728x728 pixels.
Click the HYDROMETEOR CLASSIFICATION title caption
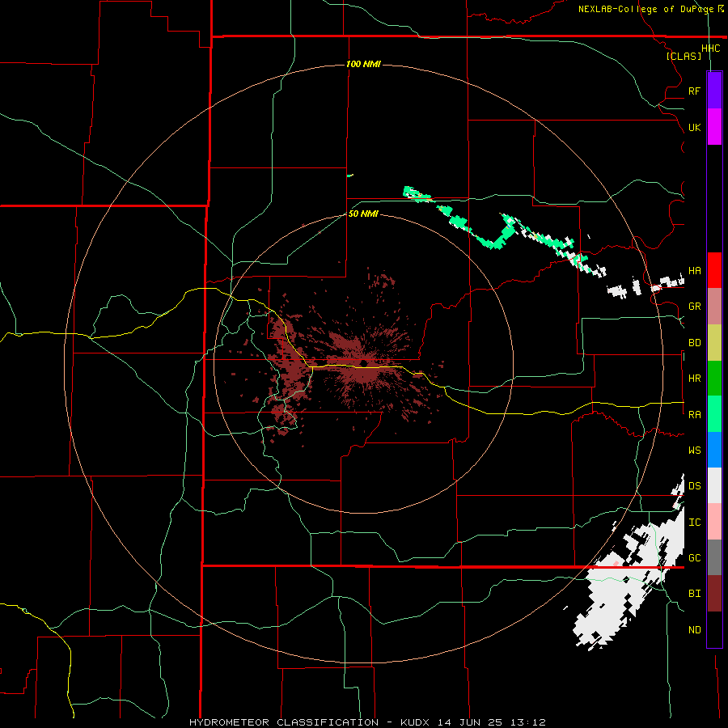point(284,722)
